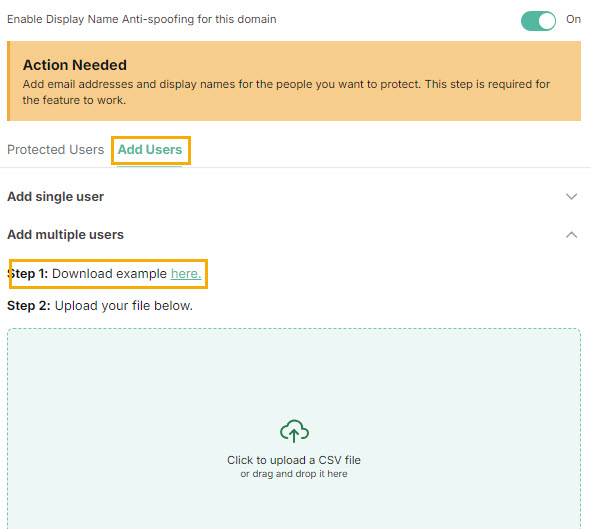
Task: Click the cloud upload icon
Action: tap(294, 431)
